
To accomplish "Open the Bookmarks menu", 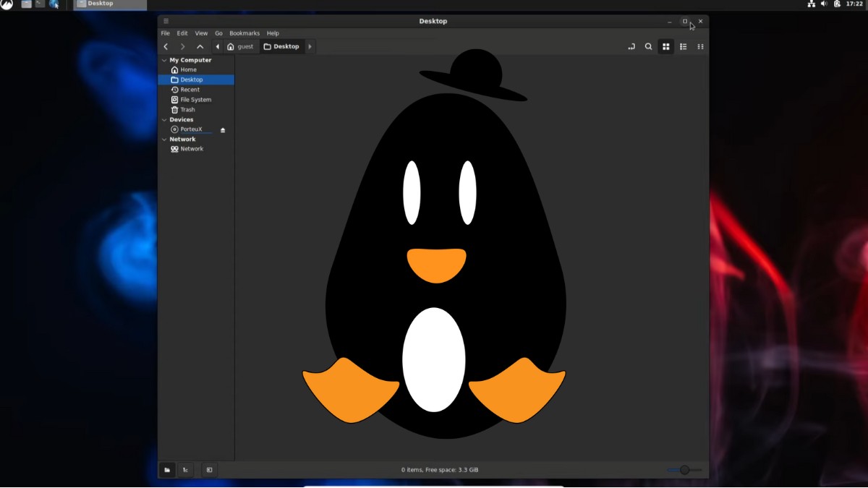I will point(244,33).
